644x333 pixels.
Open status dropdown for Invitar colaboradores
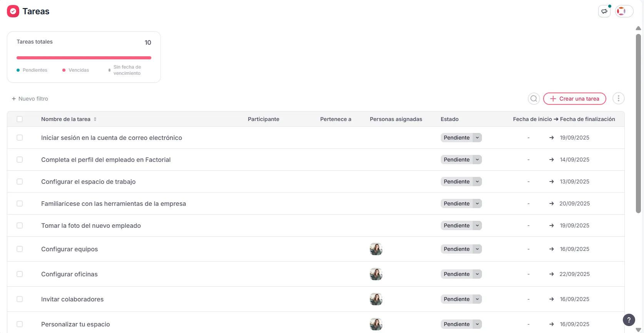[x=477, y=299]
